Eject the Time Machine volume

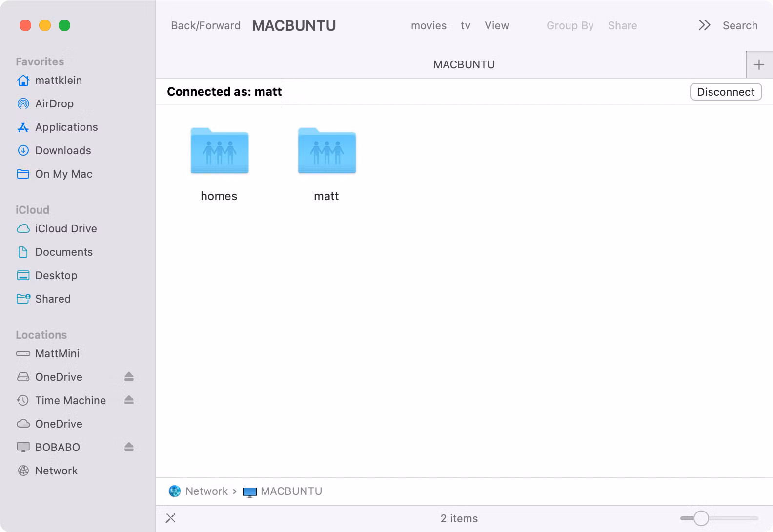pos(129,400)
